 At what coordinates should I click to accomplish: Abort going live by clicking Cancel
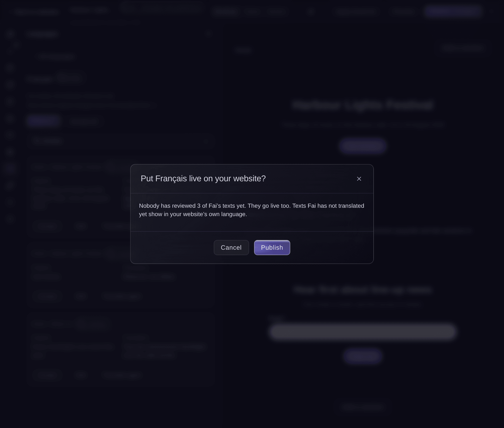point(231,248)
